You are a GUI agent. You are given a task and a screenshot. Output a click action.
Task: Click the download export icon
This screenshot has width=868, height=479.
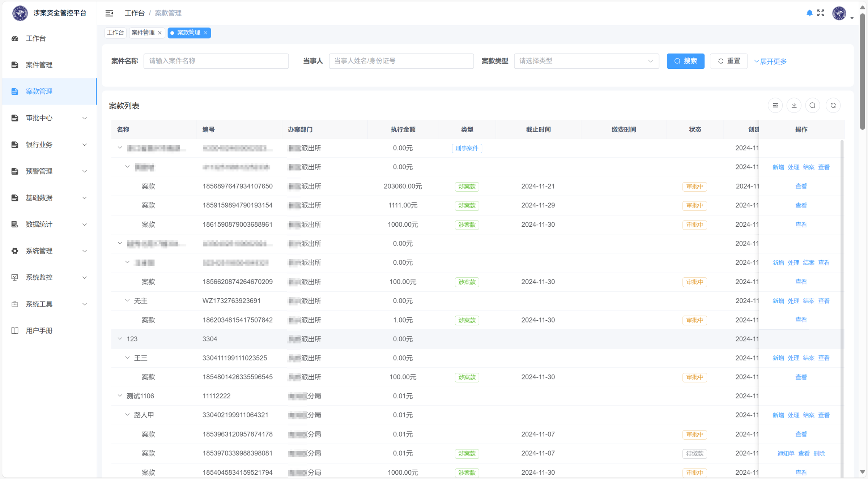[794, 106]
